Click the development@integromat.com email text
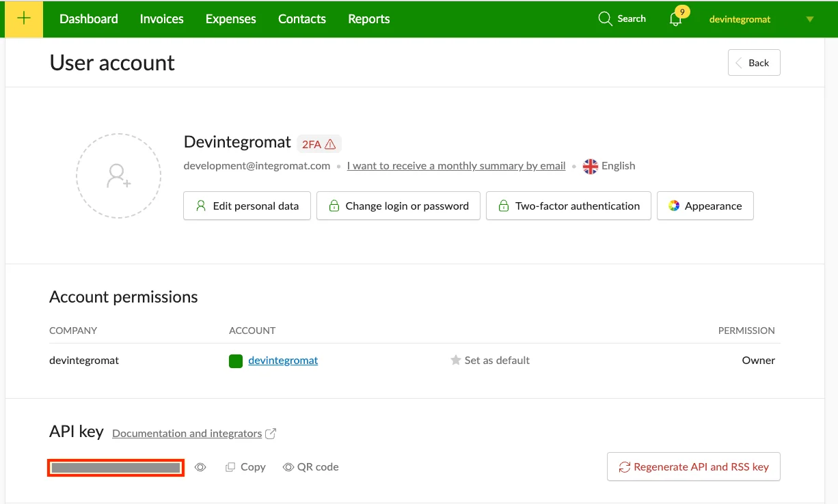 coord(257,166)
